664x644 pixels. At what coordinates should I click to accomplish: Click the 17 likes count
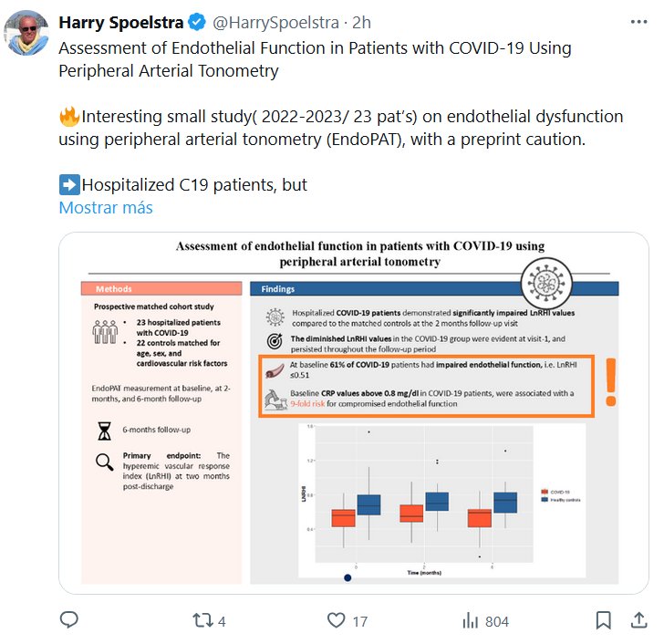pyautogui.click(x=359, y=621)
